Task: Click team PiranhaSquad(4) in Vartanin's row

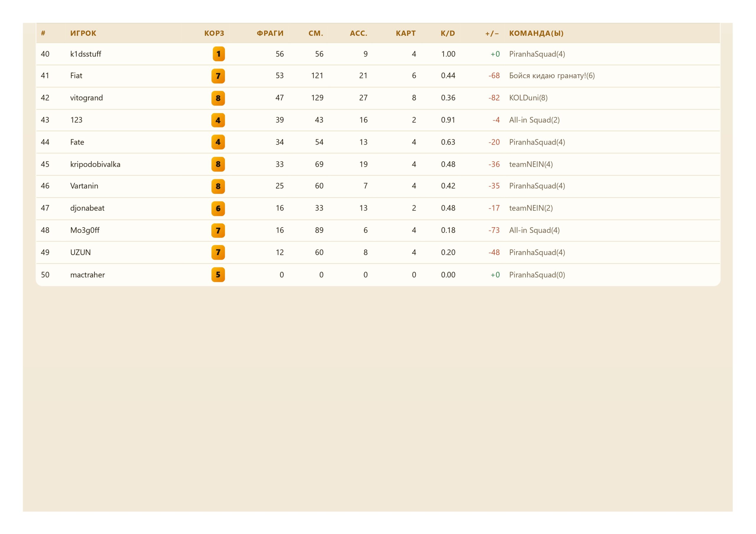Action: click(537, 186)
